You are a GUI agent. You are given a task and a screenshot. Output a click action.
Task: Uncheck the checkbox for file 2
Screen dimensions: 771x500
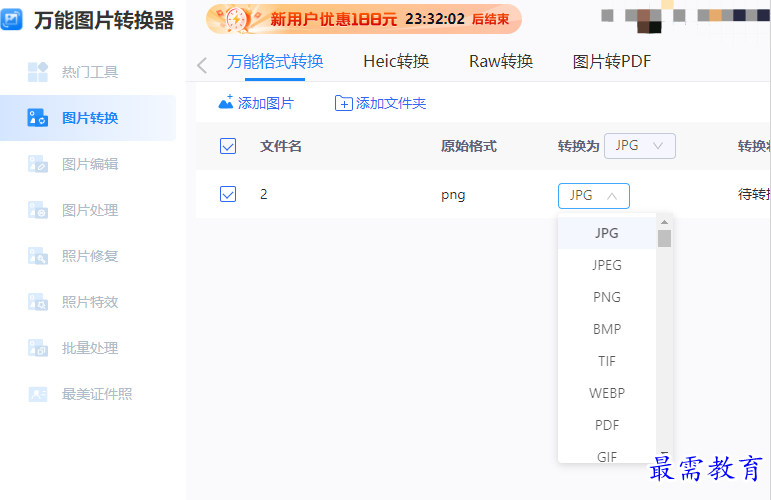pos(228,194)
